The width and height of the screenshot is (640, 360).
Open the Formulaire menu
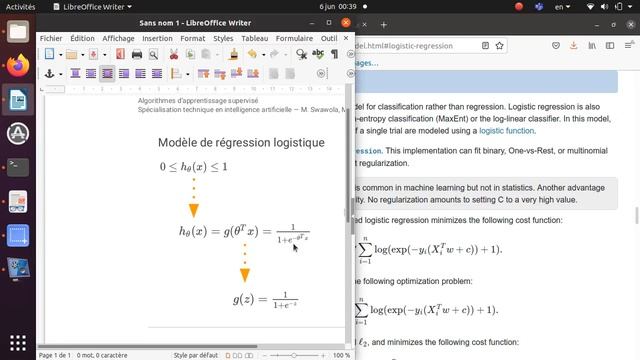click(x=294, y=38)
